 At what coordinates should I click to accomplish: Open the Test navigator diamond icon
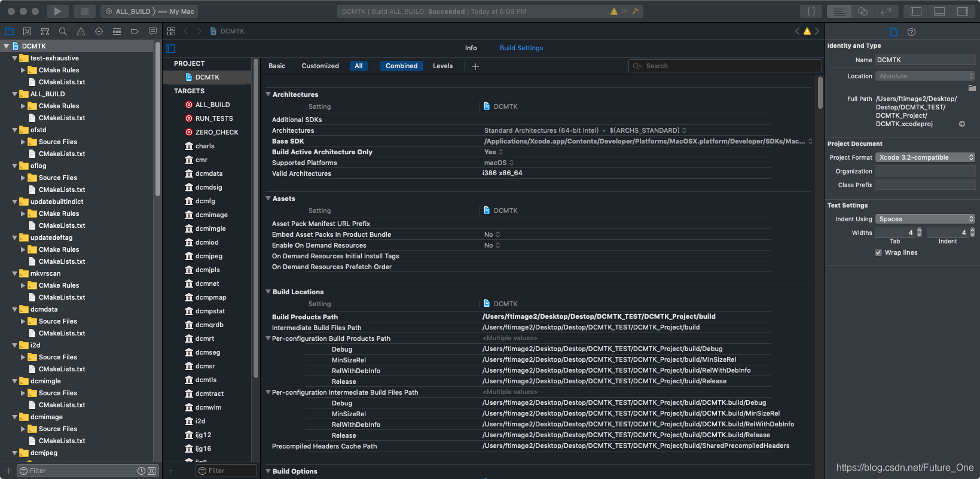point(99,31)
